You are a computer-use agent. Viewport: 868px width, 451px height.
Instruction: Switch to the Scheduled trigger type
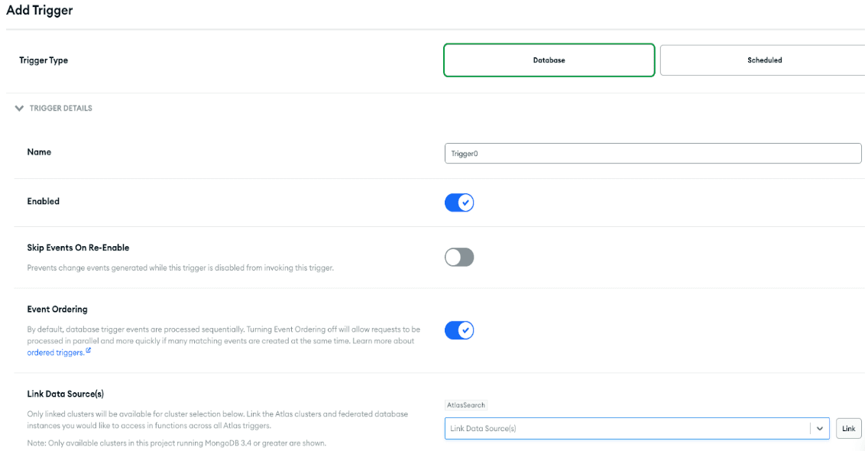tap(763, 60)
